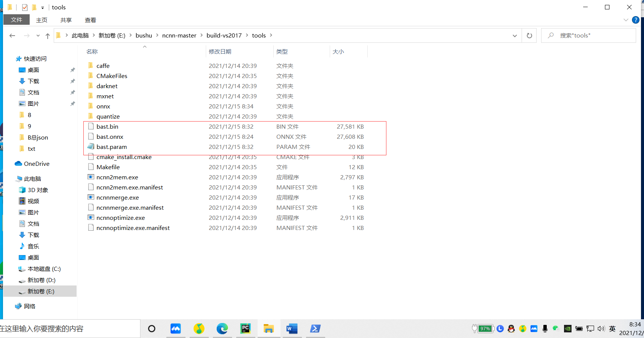This screenshot has height=338, width=644.
Task: Refresh the tools folder view
Action: click(x=529, y=35)
